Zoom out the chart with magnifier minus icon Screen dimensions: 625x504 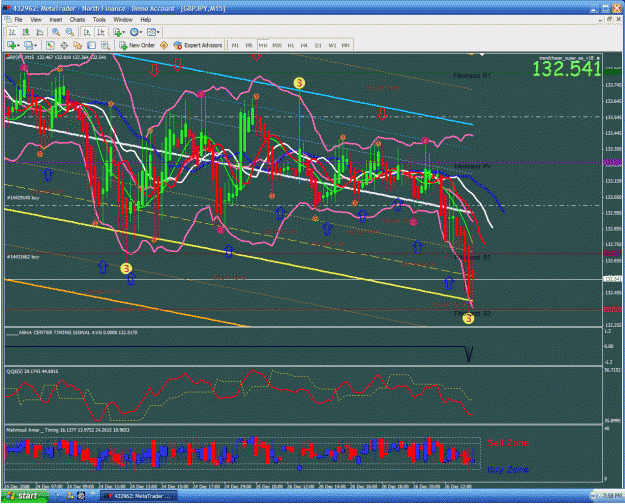coord(70,32)
